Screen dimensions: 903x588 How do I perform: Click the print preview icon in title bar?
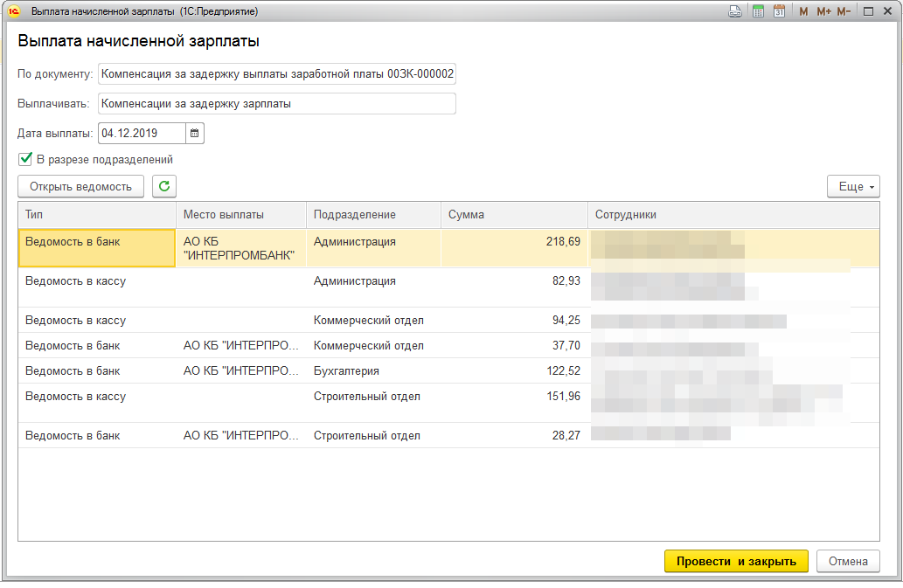click(x=735, y=11)
